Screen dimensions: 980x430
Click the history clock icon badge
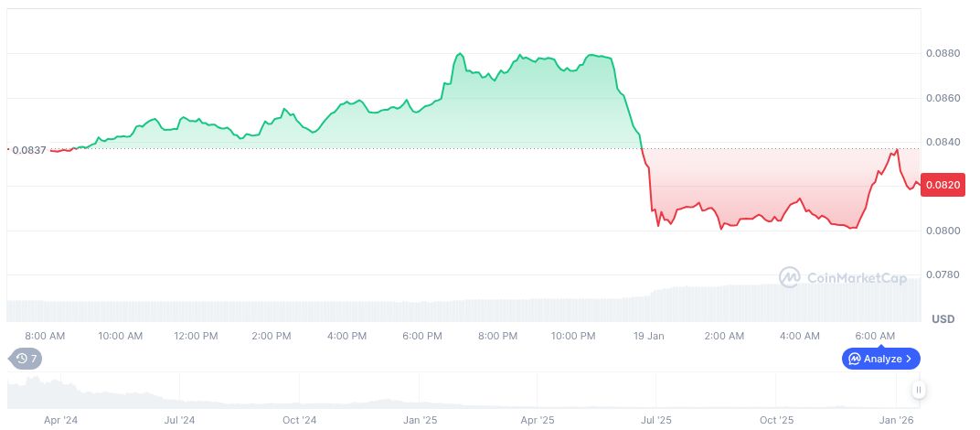click(25, 359)
